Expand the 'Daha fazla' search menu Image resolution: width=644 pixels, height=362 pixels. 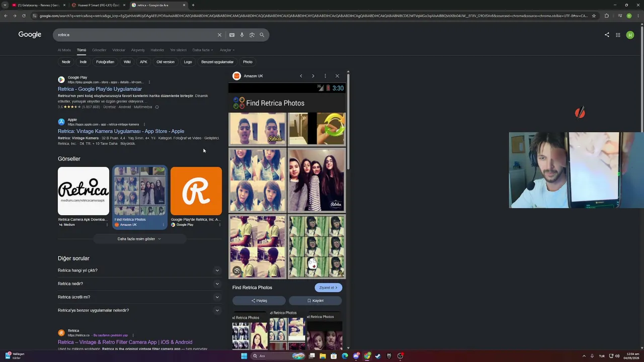(x=203, y=50)
